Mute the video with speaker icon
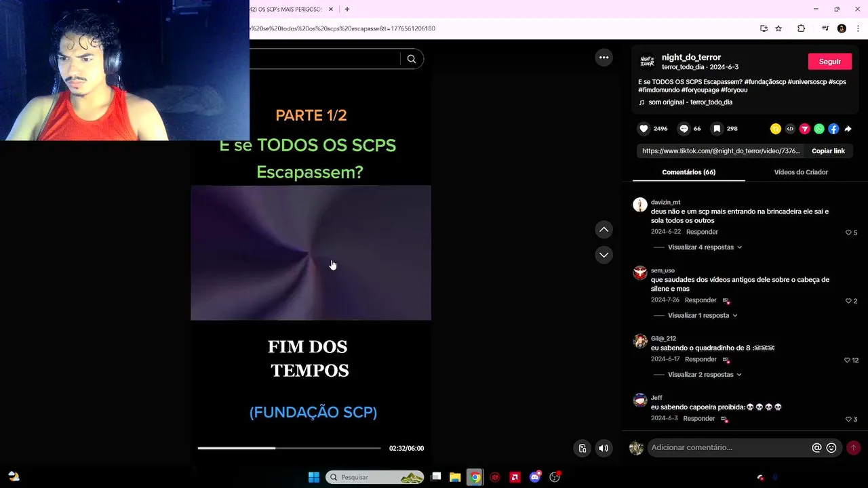Viewport: 868px width, 488px height. [x=604, y=448]
